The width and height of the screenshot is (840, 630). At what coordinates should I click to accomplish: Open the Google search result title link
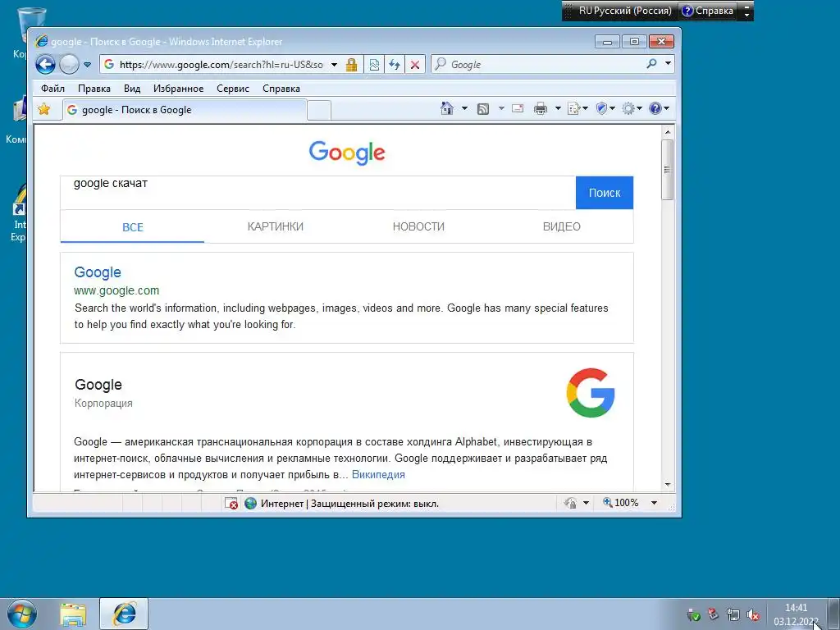click(98, 272)
